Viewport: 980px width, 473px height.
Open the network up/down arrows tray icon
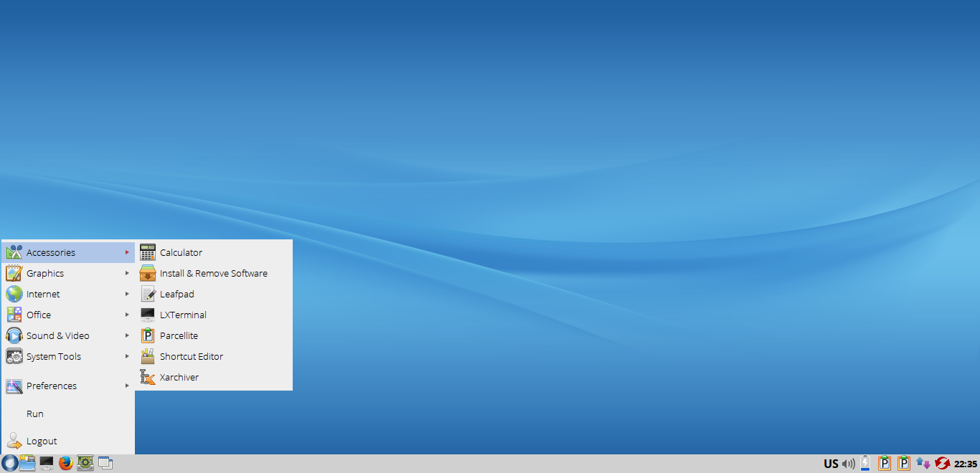(923, 464)
